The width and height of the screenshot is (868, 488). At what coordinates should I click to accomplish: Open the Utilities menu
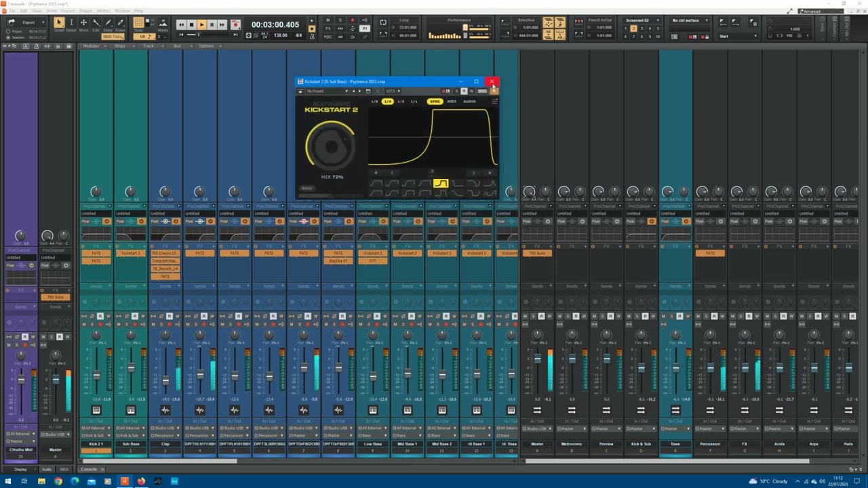pos(103,11)
